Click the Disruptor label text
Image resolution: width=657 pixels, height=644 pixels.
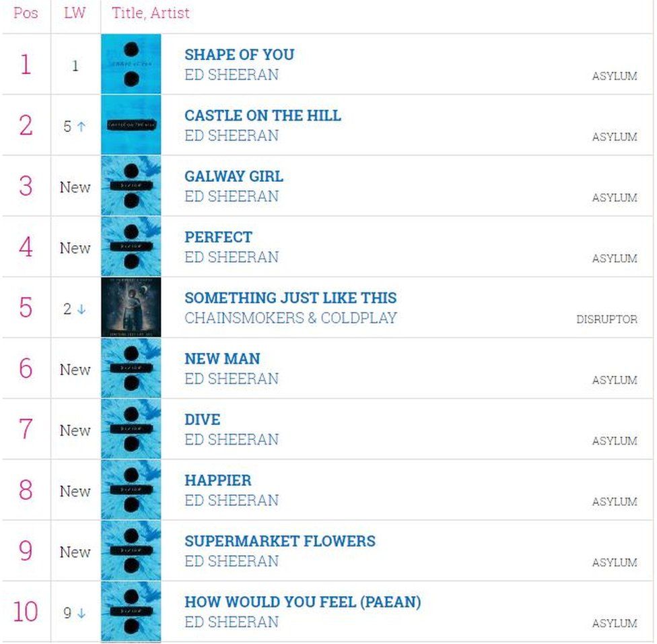(x=607, y=319)
